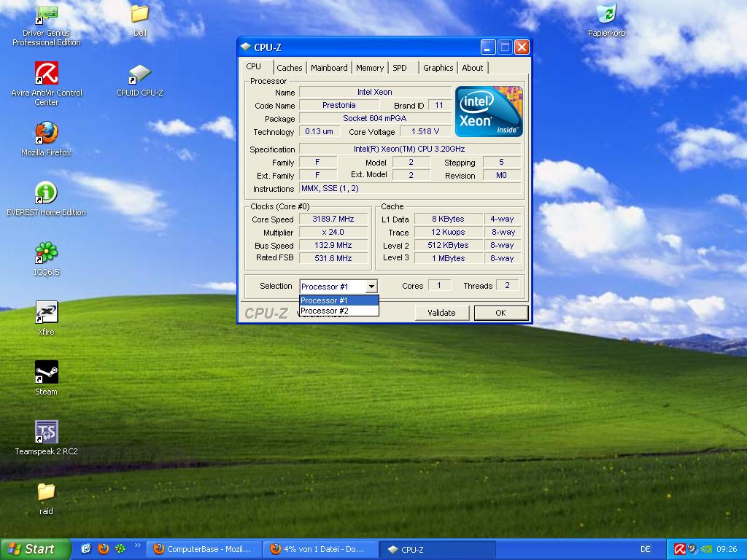Screen dimensions: 747x560
Task: Open the Windows Start menu
Action: coord(35,549)
